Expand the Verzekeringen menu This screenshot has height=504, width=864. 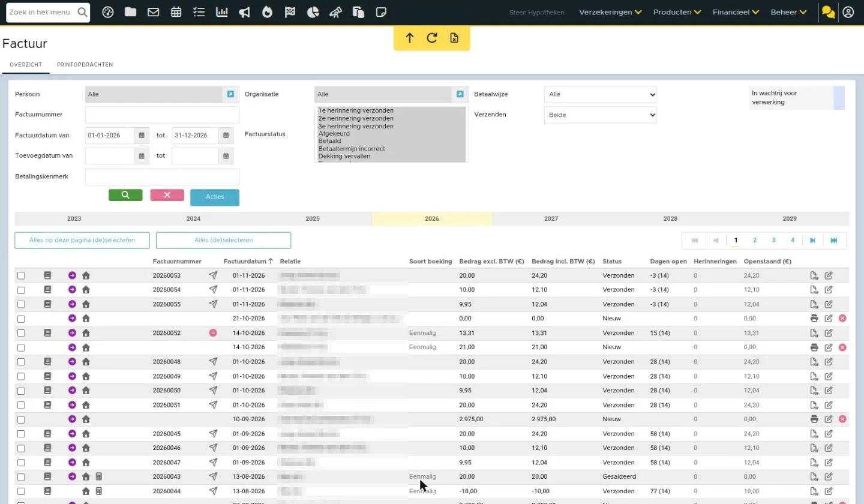610,12
